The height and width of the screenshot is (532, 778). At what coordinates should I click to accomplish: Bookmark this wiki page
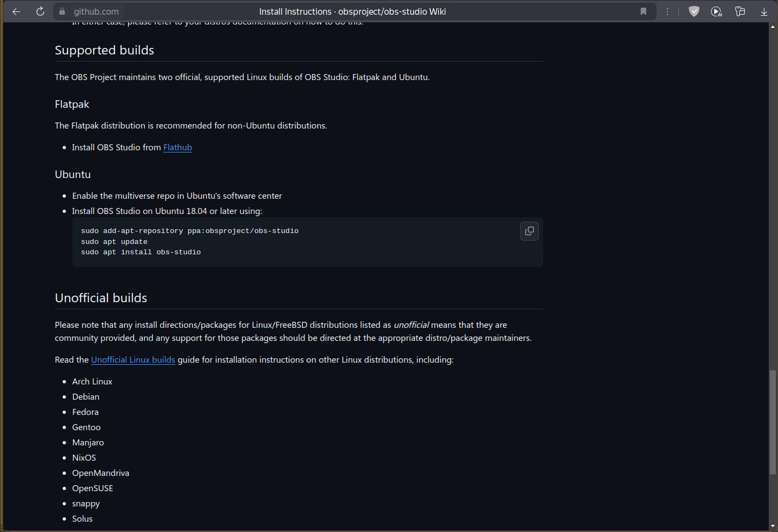(x=643, y=11)
